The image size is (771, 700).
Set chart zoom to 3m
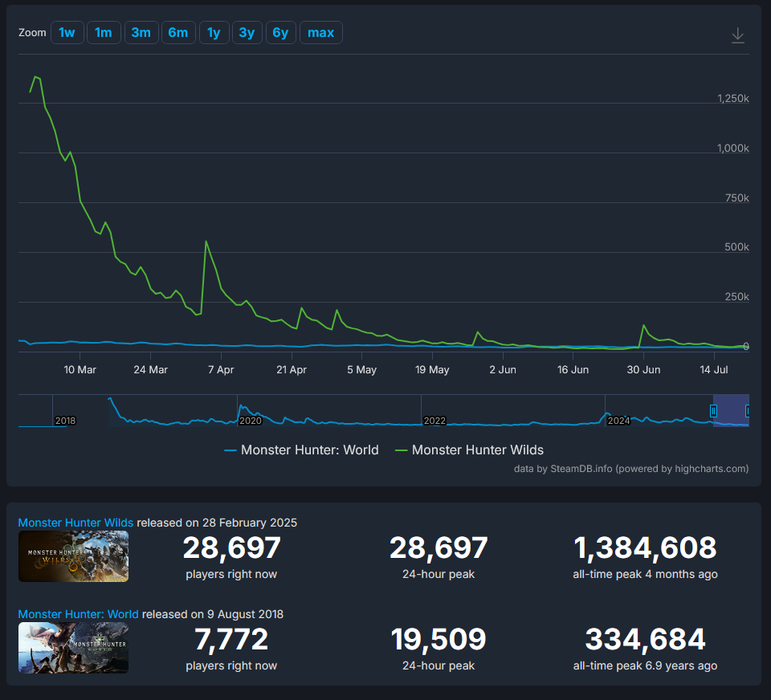[141, 32]
